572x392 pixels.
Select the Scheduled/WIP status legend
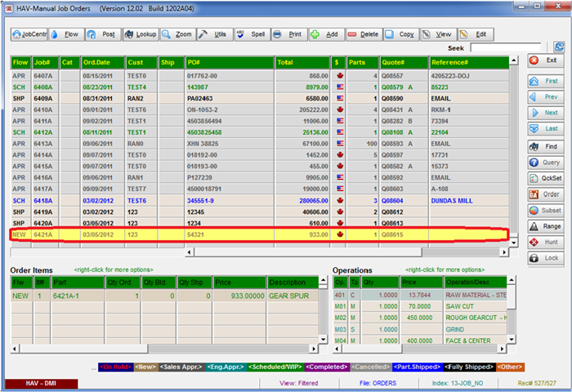point(275,367)
